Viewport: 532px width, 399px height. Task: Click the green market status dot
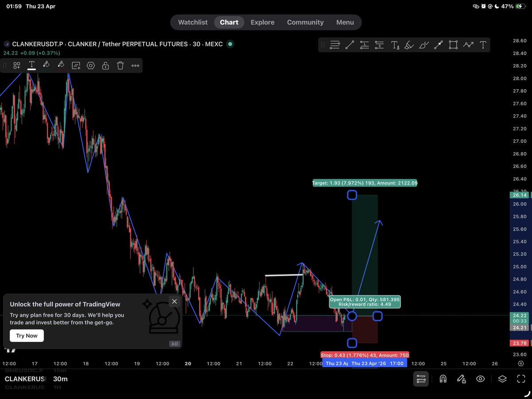tap(230, 44)
